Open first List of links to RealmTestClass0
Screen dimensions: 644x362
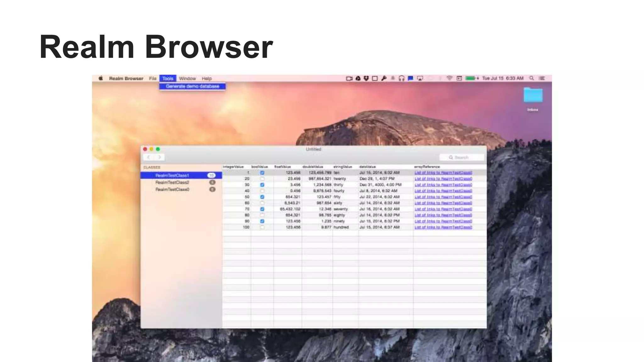pyautogui.click(x=443, y=173)
